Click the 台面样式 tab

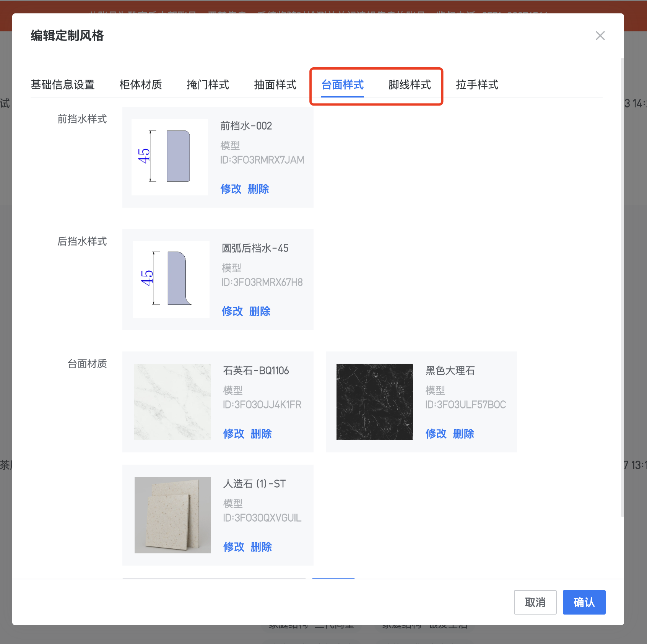342,85
